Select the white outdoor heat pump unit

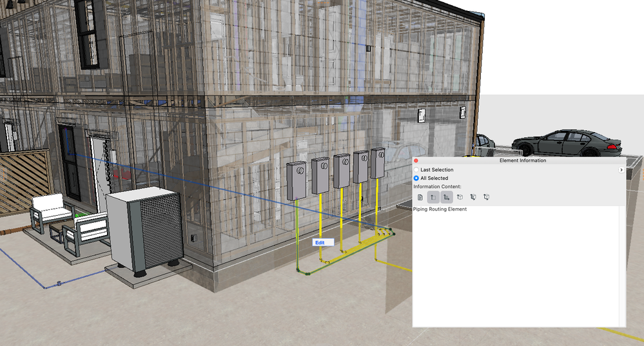144,231
